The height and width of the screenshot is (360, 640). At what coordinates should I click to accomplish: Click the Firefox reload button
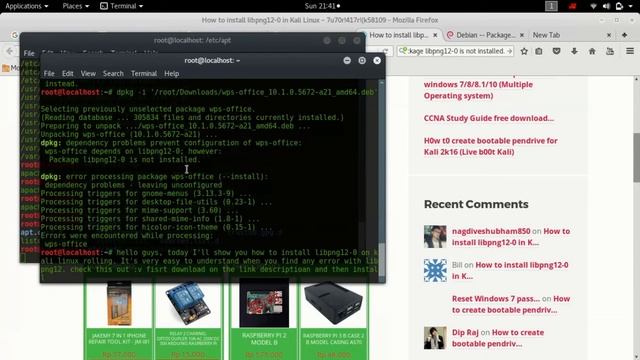(x=386, y=51)
